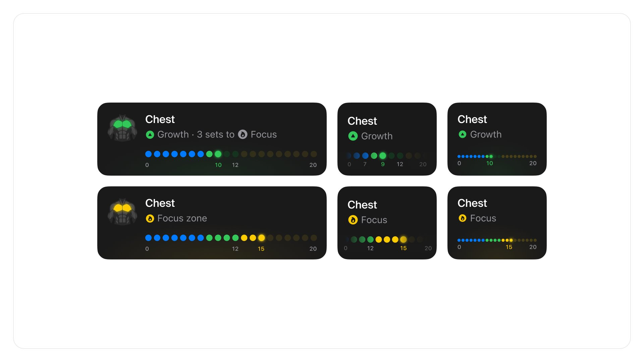Screen dimensions: 644x362
Task: Click the 'Chest' title in the Focus zone card
Action: click(160, 203)
